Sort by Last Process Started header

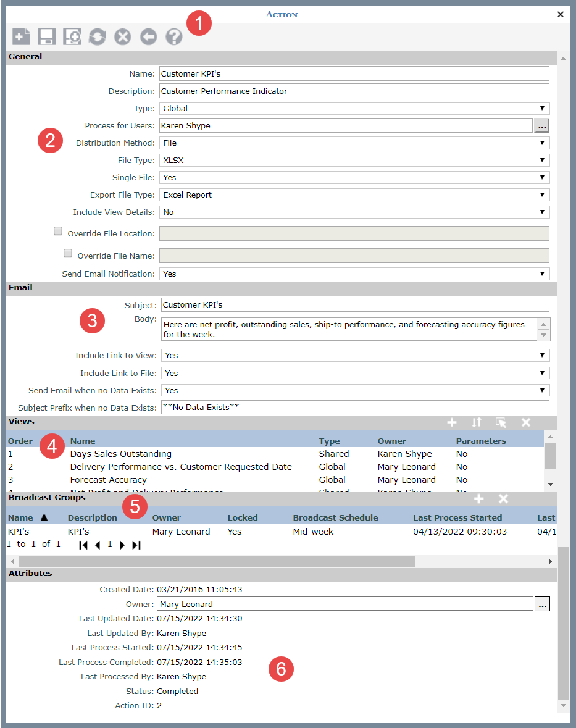[457, 517]
